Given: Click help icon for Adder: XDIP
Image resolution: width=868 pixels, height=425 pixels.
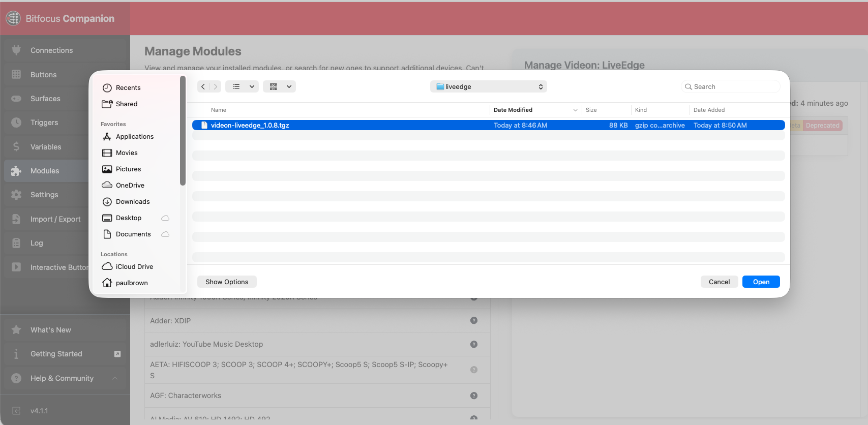Looking at the screenshot, I should coord(474,320).
